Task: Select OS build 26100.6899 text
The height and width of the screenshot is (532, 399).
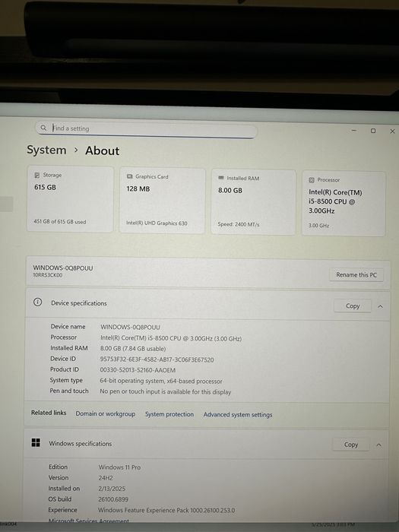Action: 113,499
